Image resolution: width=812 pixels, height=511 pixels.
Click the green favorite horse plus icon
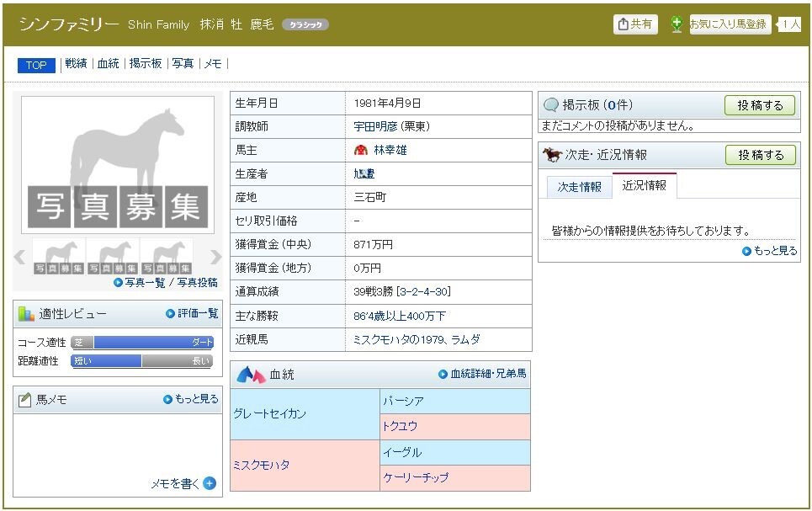[x=677, y=24]
